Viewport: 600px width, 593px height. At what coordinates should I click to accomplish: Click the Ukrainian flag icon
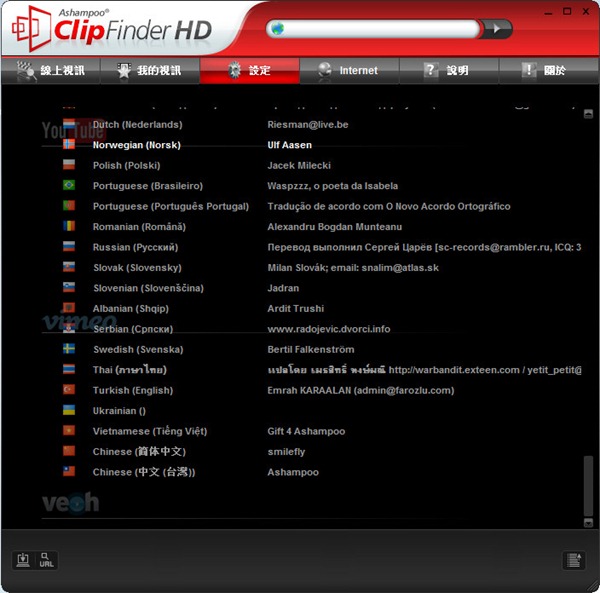point(69,410)
